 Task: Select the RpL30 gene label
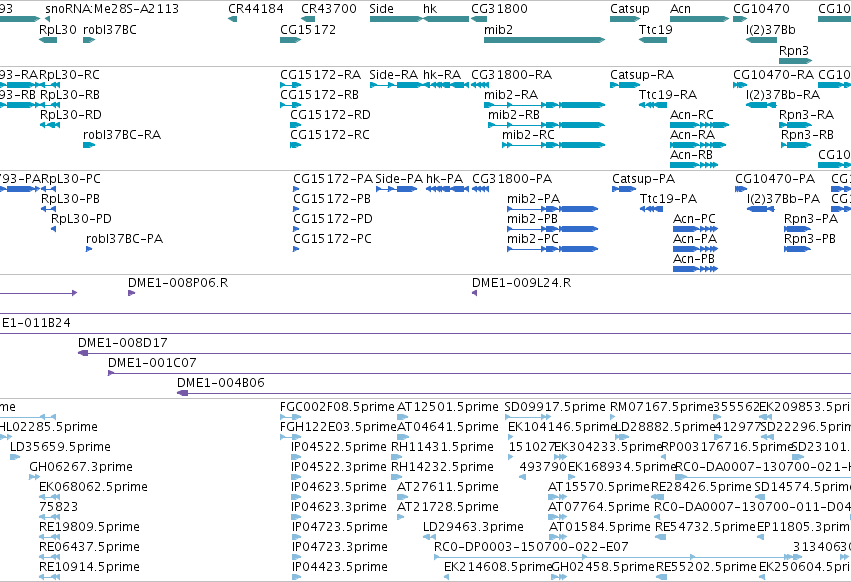(58, 29)
